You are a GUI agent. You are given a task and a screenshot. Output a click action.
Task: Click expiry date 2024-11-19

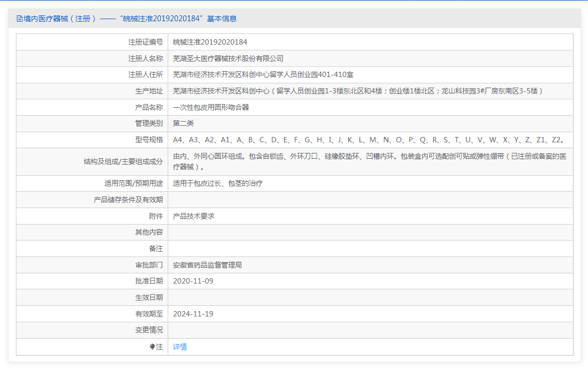click(x=193, y=314)
